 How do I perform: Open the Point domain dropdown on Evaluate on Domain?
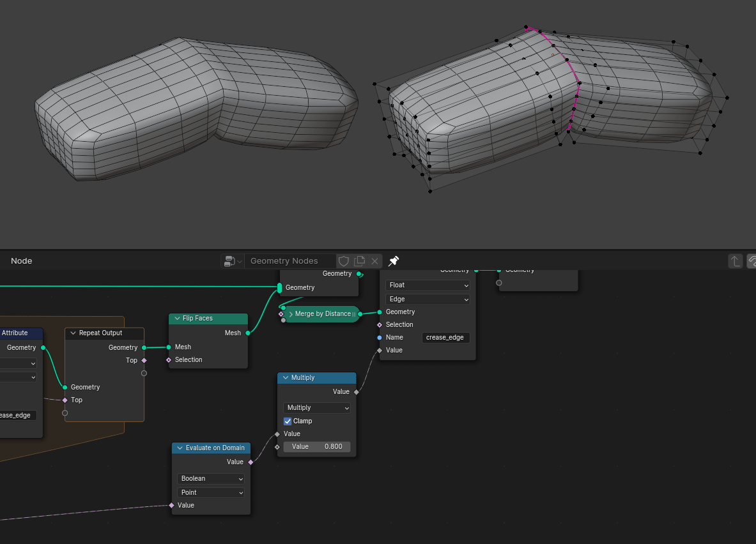click(x=211, y=492)
